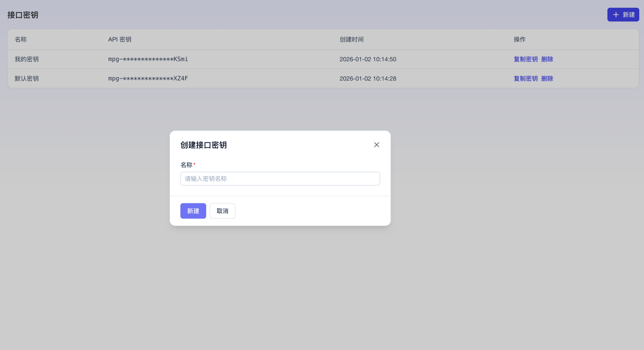
Task: Click the 请输入密钥名称 input field
Action: (280, 179)
